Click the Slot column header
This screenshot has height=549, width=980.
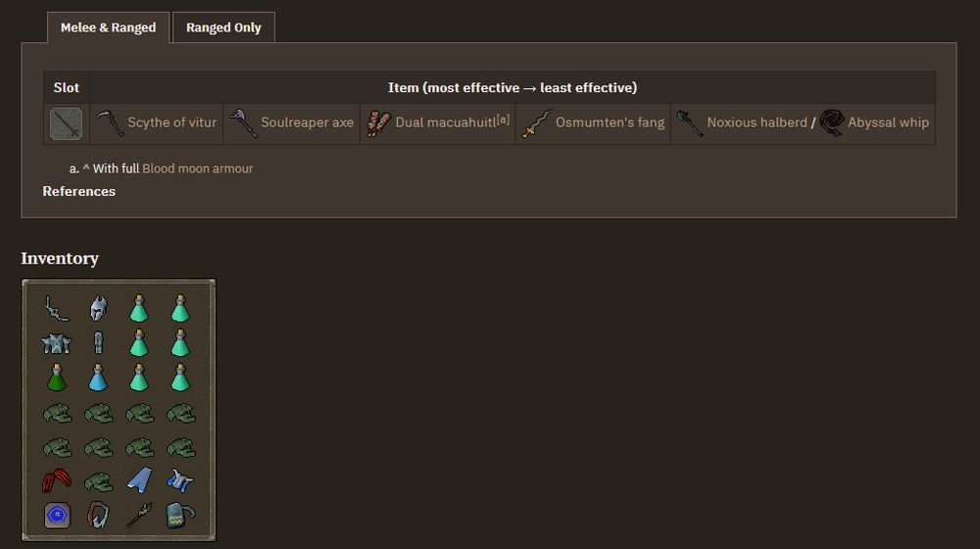pos(67,87)
